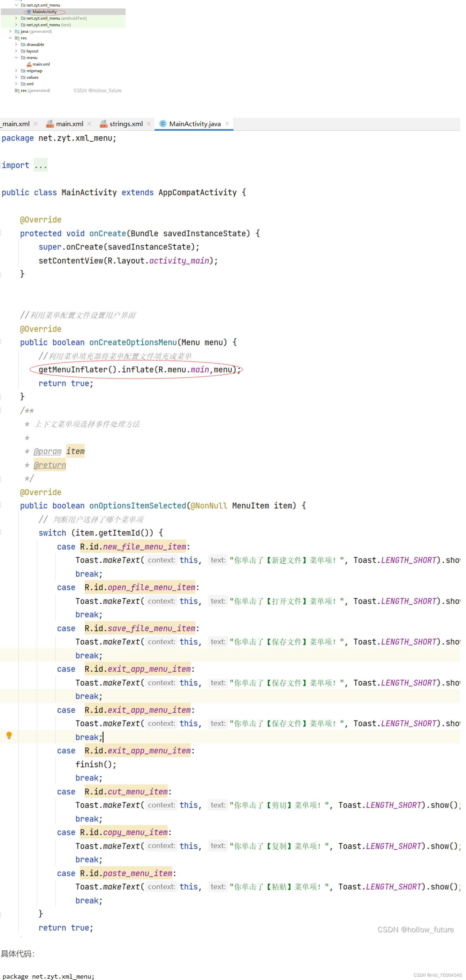Viewport: 466px width, 980px height.
Task: Click the 【粘贴】 toast string
Action: click(279, 887)
